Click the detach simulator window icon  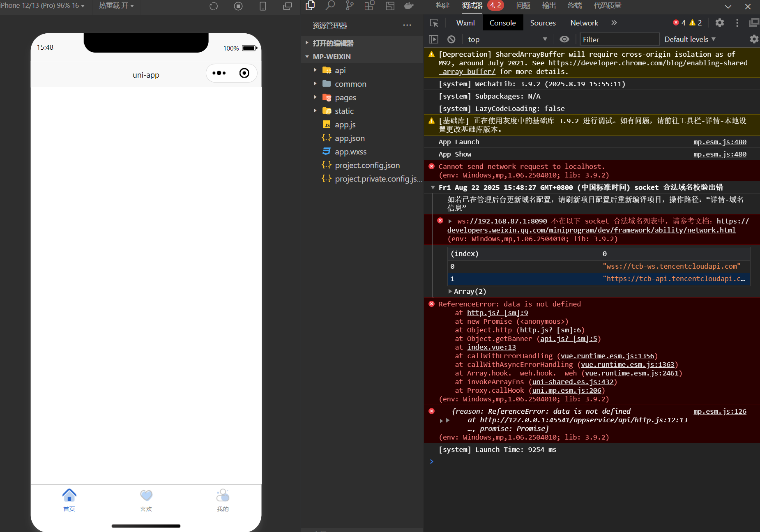coord(288,6)
